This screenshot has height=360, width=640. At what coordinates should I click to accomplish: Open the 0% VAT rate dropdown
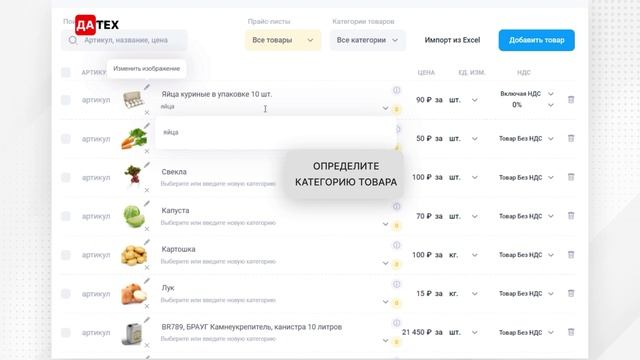551,105
